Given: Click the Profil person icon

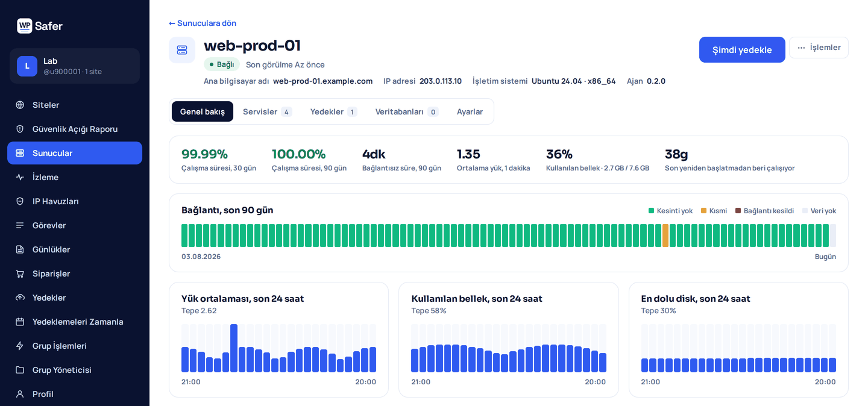Looking at the screenshot, I should pos(20,394).
